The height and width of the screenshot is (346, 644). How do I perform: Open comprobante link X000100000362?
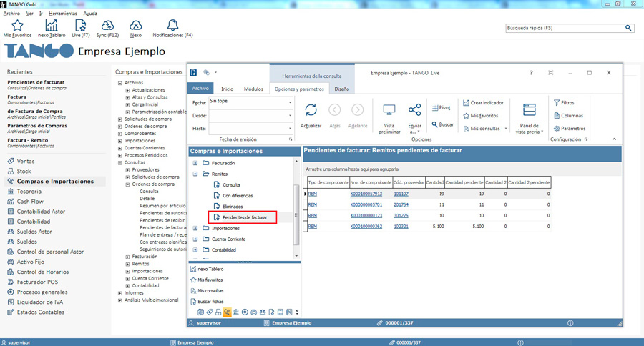coord(366,226)
